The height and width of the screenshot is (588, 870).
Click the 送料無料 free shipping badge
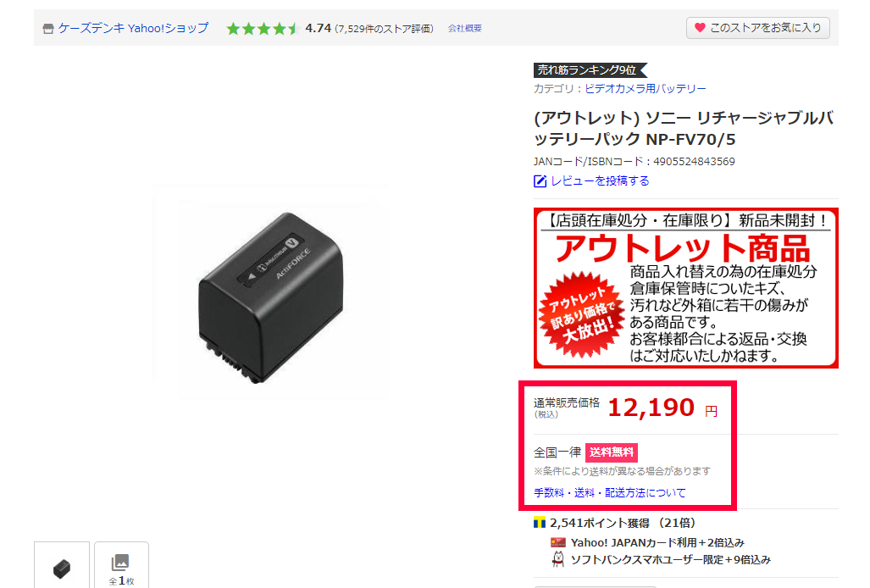click(x=612, y=452)
